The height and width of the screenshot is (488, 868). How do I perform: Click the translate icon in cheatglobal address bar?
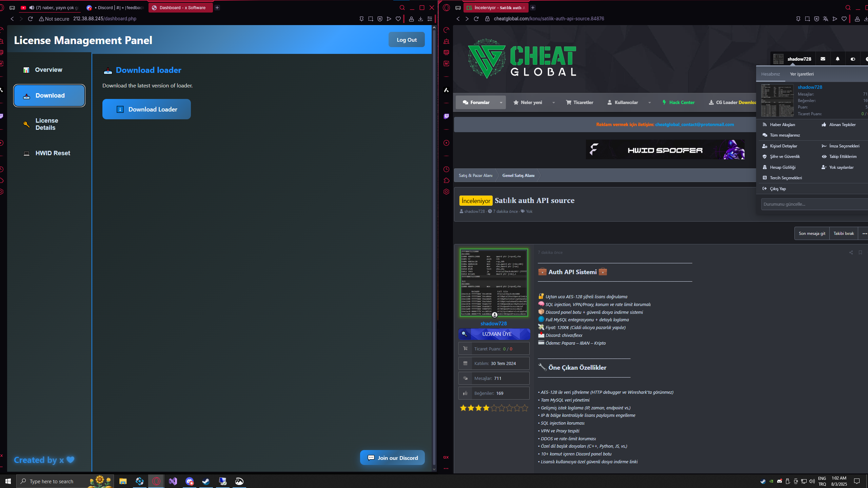point(826,19)
